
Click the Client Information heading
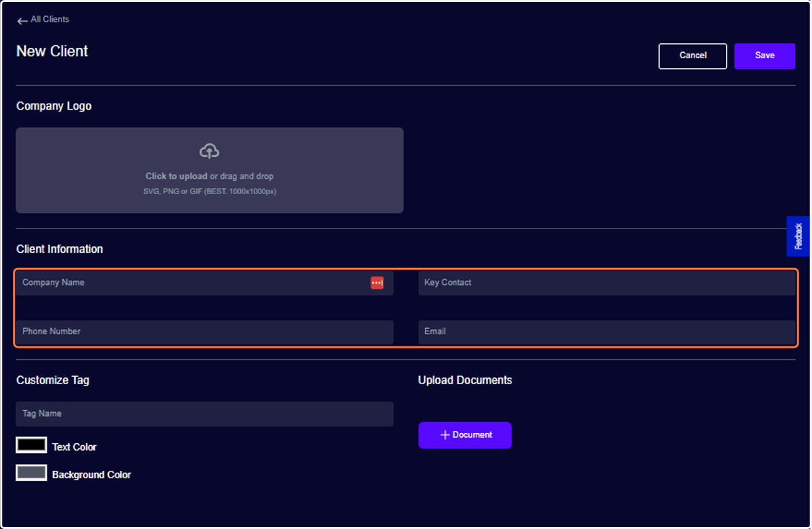[60, 249]
